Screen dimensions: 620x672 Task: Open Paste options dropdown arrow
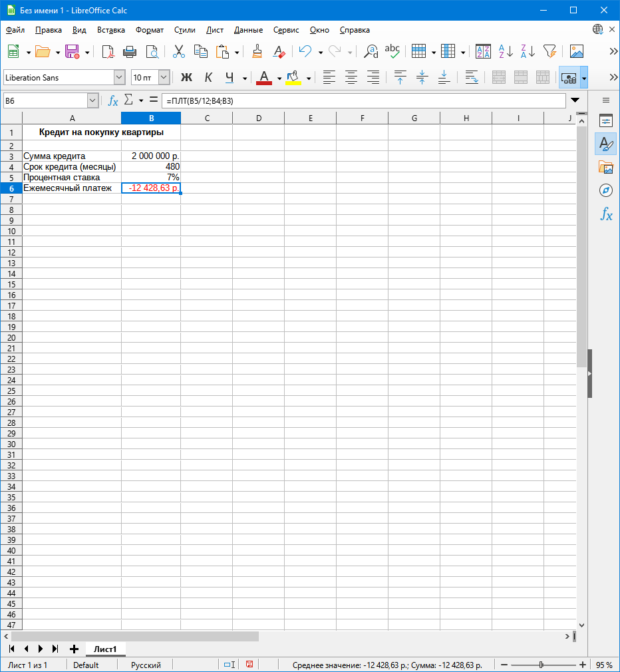click(237, 53)
